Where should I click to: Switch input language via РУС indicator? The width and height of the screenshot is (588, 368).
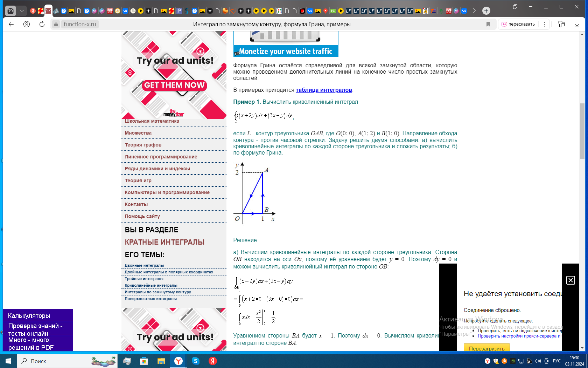click(x=557, y=361)
